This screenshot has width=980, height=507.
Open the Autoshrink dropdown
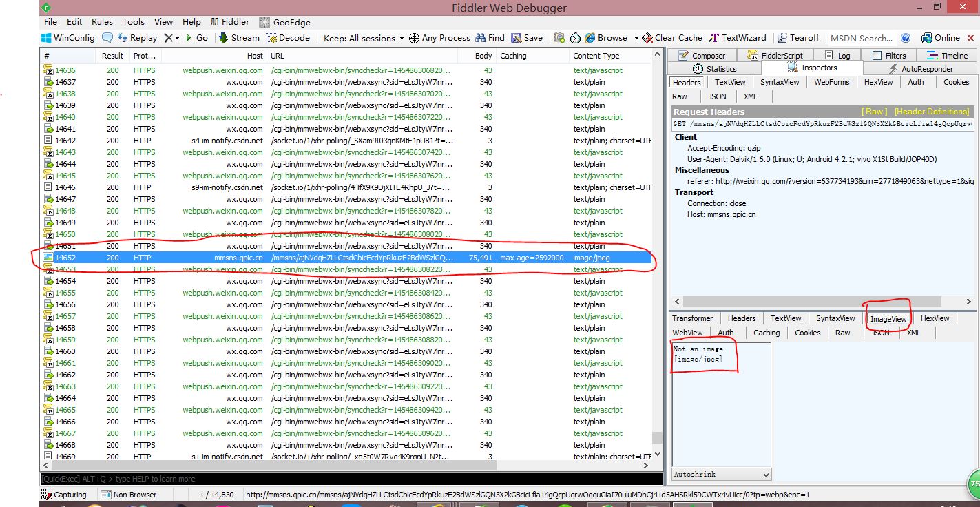coord(721,475)
